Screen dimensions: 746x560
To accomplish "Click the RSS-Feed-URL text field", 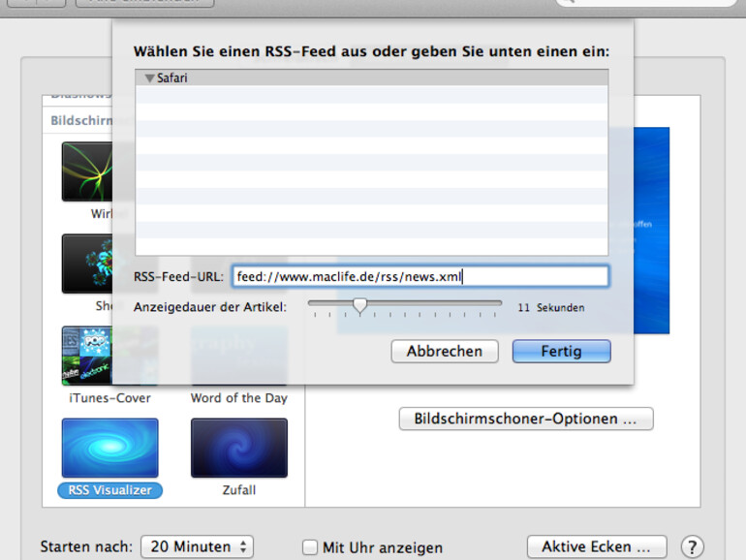I will pos(420,276).
